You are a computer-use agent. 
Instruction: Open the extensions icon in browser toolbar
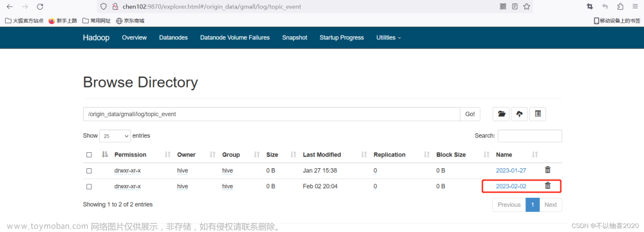click(620, 6)
